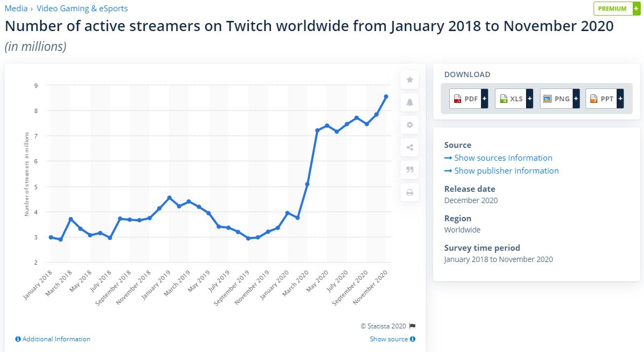Select the data point above May 2020

(327, 126)
